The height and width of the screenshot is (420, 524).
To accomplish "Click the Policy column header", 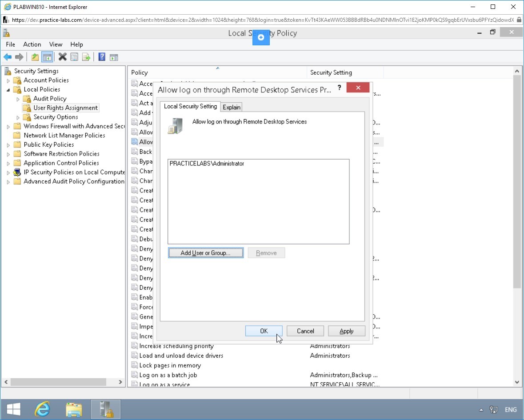I will click(x=217, y=72).
